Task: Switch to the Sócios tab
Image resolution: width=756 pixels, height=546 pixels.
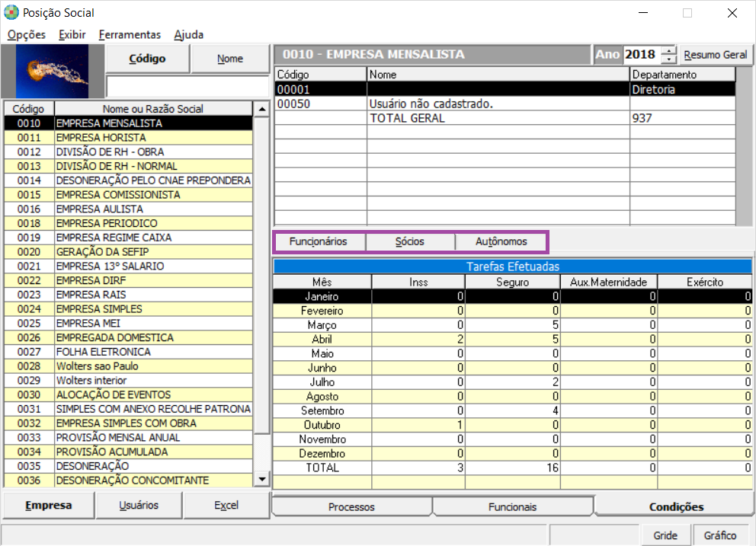Action: tap(410, 241)
